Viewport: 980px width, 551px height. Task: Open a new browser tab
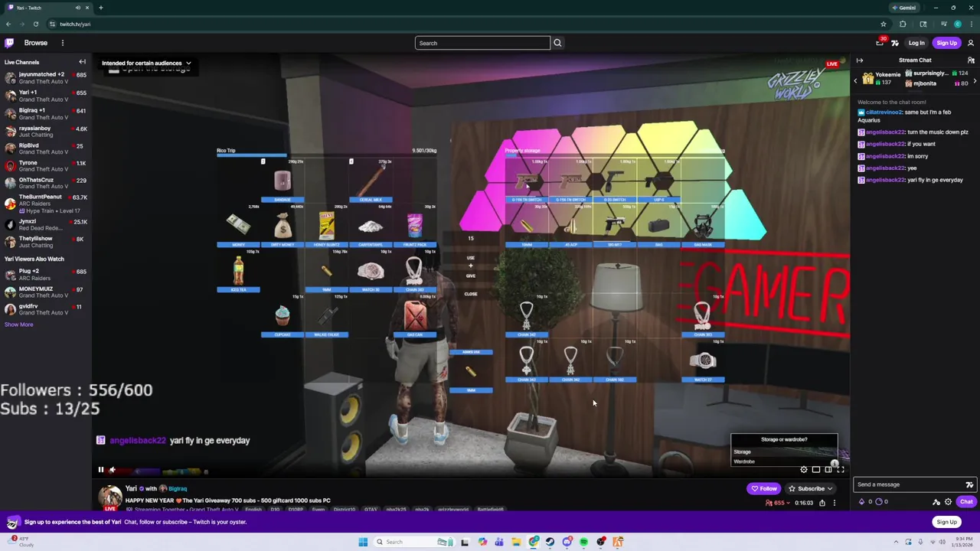pyautogui.click(x=100, y=8)
